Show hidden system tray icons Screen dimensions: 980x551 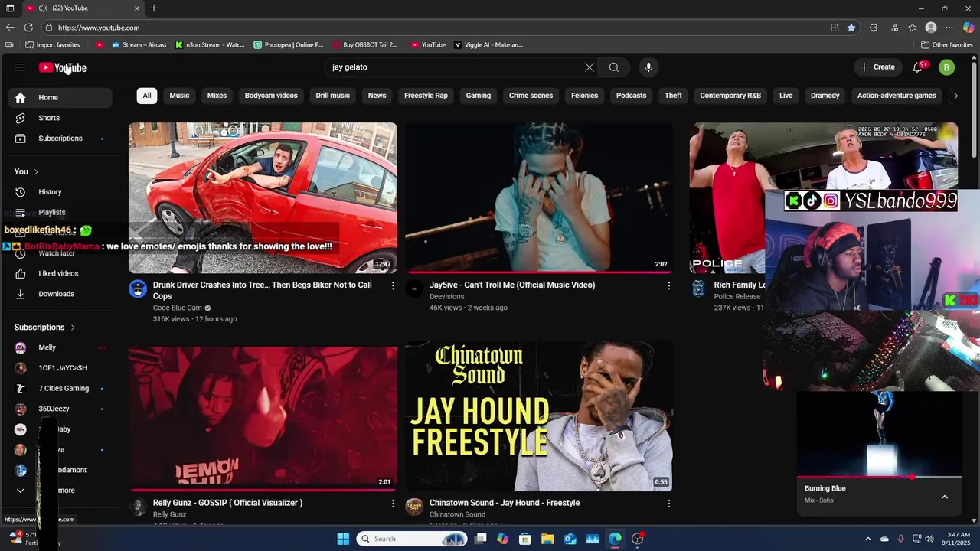[867, 539]
